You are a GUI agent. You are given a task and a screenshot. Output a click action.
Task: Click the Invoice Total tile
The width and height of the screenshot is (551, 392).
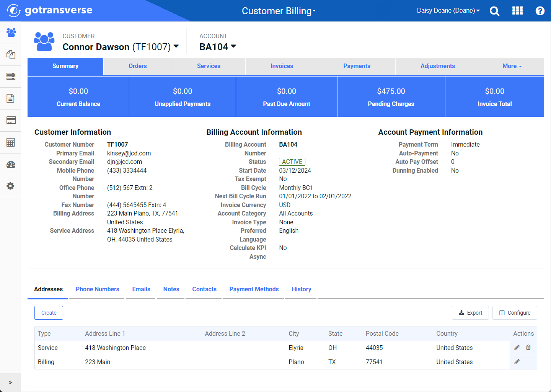pos(495,97)
